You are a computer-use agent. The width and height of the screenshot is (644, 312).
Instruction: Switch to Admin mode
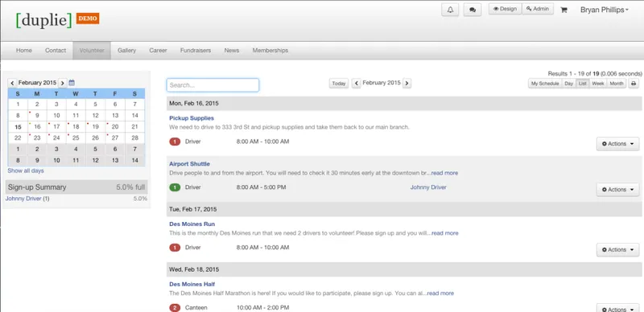tap(538, 9)
